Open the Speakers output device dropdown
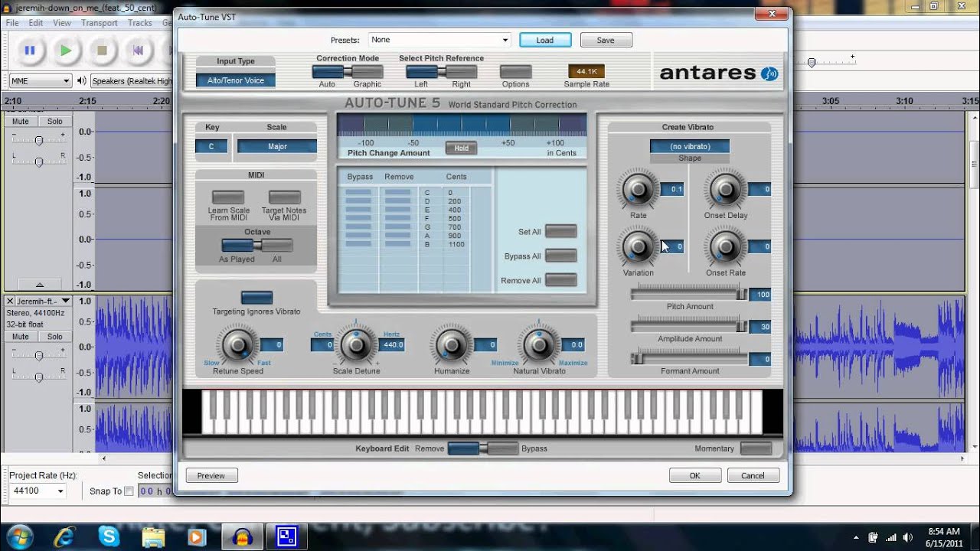Image resolution: width=980 pixels, height=551 pixels. [132, 80]
